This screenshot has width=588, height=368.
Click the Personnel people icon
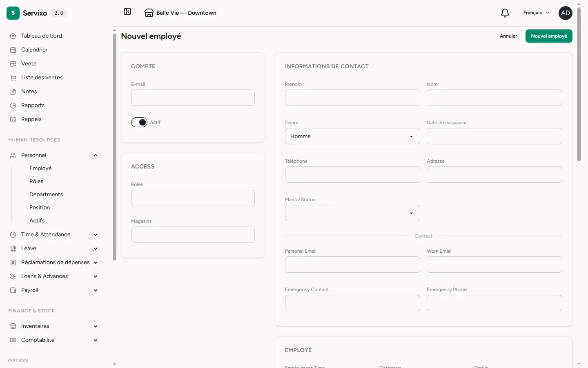(13, 155)
